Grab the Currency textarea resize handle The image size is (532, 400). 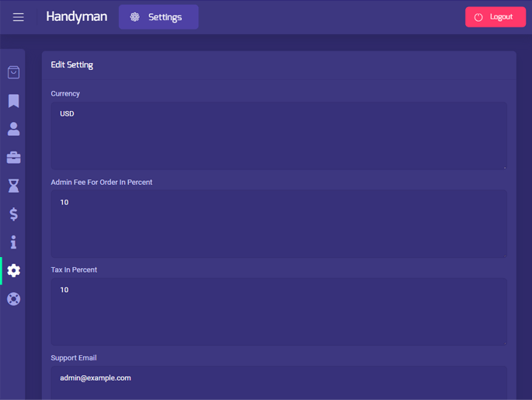503,166
